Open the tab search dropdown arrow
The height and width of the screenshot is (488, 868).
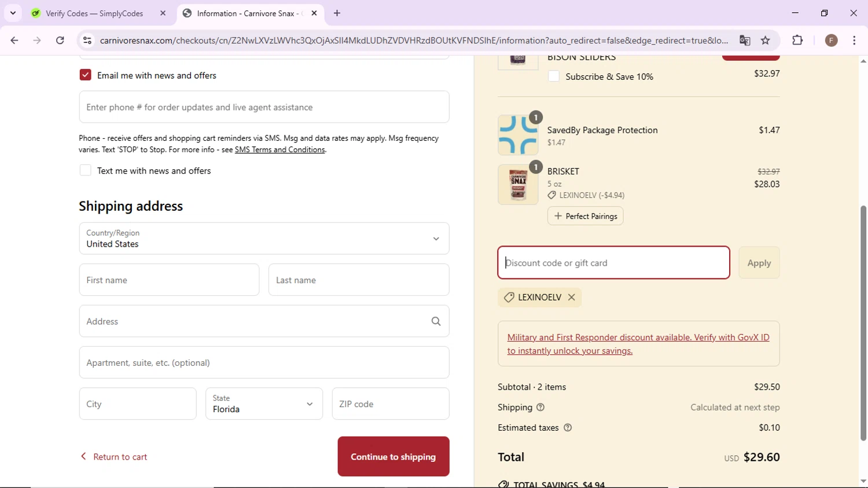point(13,13)
